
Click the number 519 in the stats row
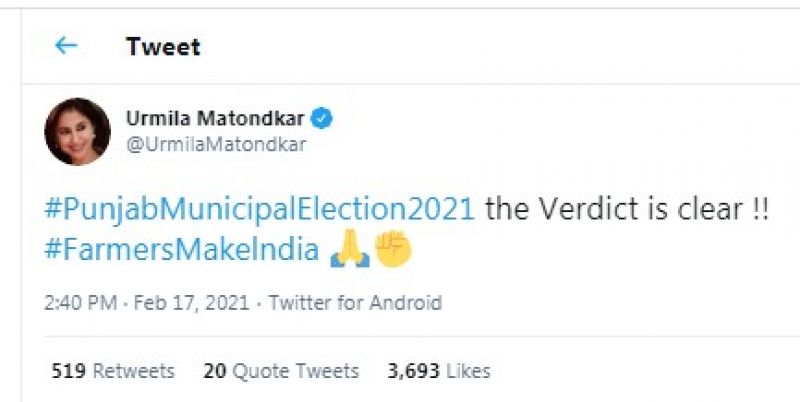click(x=68, y=371)
